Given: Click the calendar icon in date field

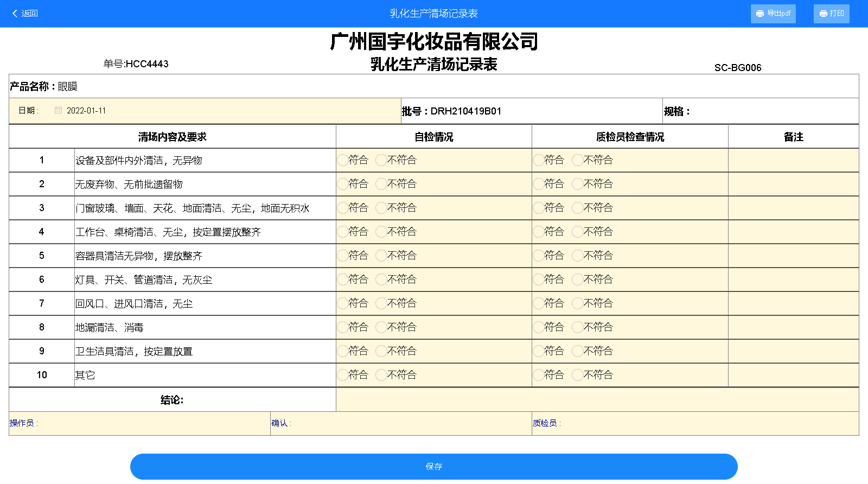Looking at the screenshot, I should [x=58, y=110].
